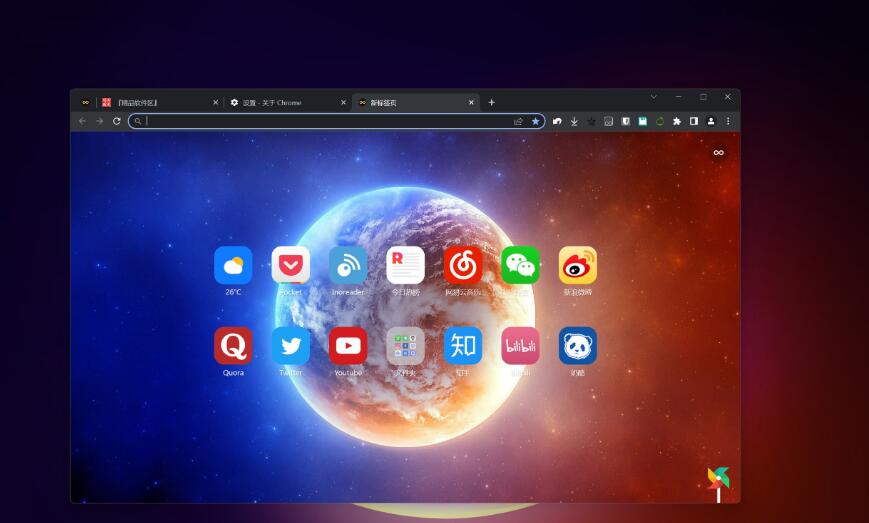Open the green WeChat shortcut
869x523 pixels.
pos(520,265)
